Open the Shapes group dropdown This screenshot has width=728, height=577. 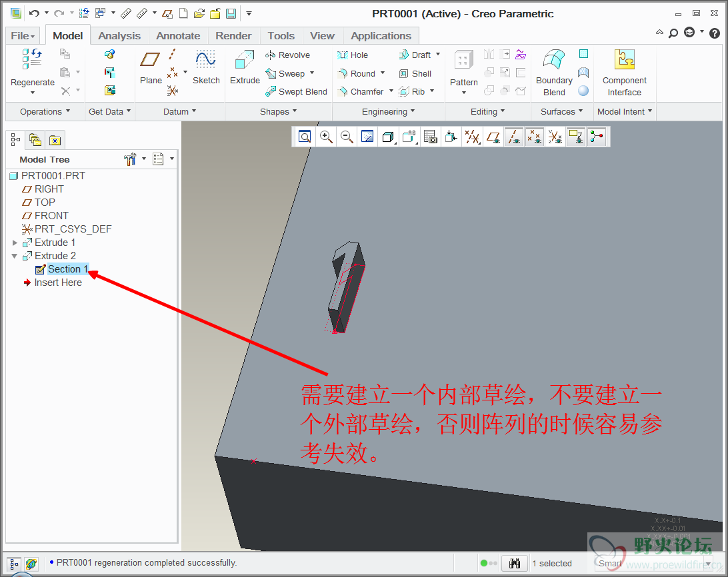coord(278,111)
